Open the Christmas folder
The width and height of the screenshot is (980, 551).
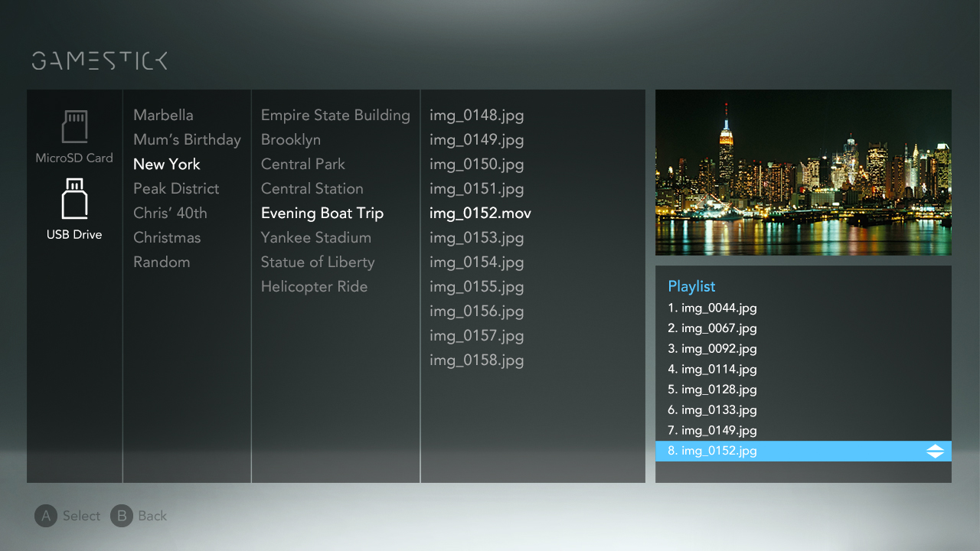click(167, 238)
